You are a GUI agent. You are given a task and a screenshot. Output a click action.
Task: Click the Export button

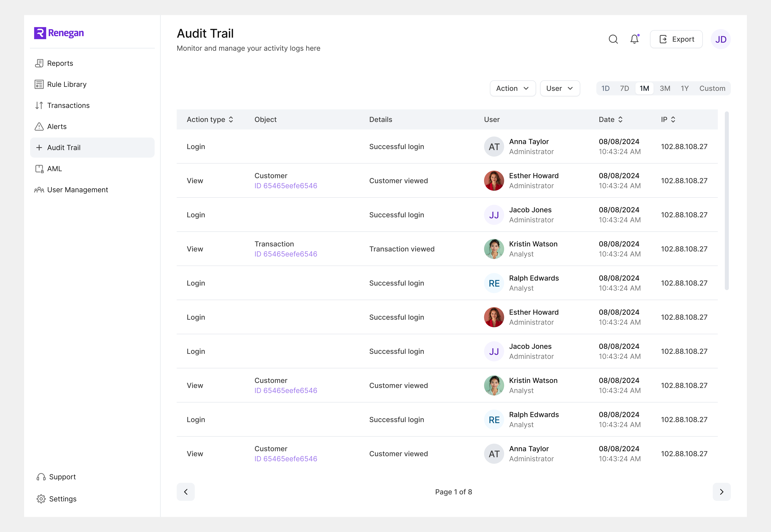click(x=676, y=39)
